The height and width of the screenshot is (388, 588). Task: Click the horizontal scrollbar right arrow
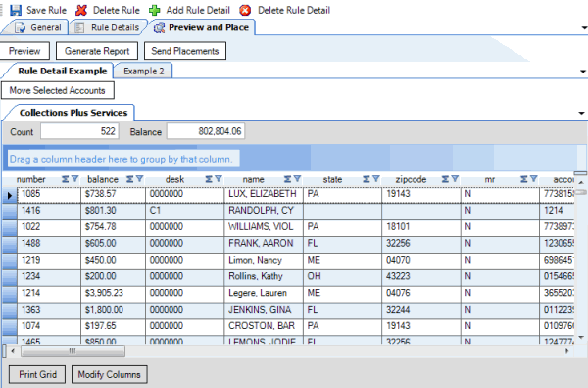pyautogui.click(x=567, y=351)
